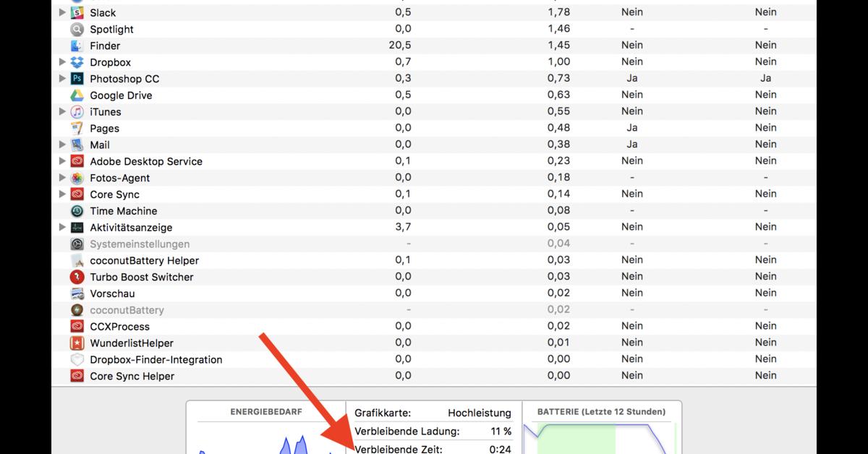This screenshot has height=454, width=868.
Task: Click the greyed coconutBattery icon
Action: pyautogui.click(x=77, y=310)
